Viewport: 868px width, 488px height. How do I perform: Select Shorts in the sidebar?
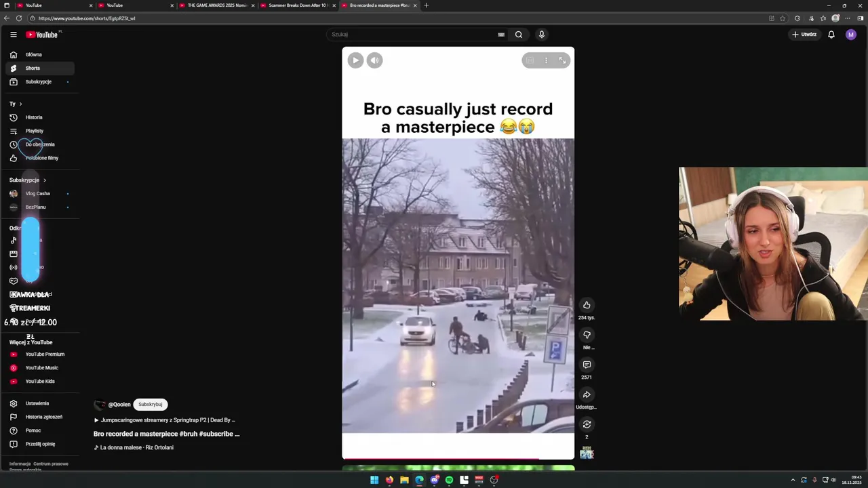coord(40,68)
